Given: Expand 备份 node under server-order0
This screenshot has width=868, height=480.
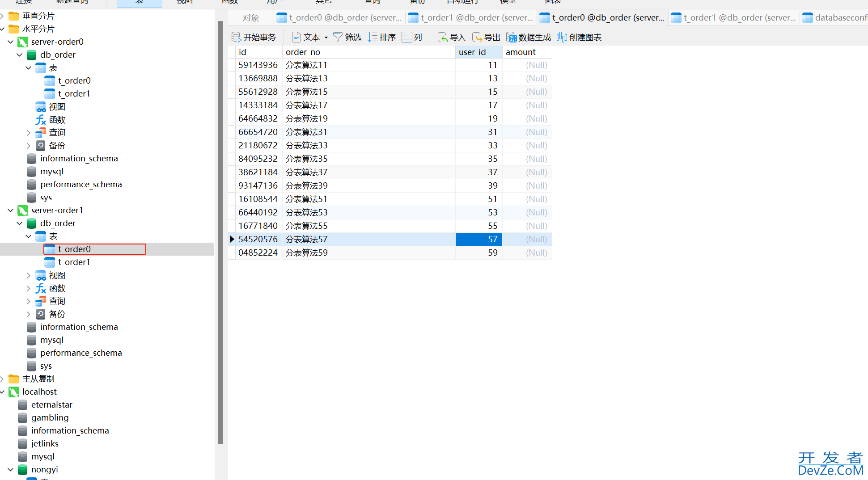Looking at the screenshot, I should [28, 146].
